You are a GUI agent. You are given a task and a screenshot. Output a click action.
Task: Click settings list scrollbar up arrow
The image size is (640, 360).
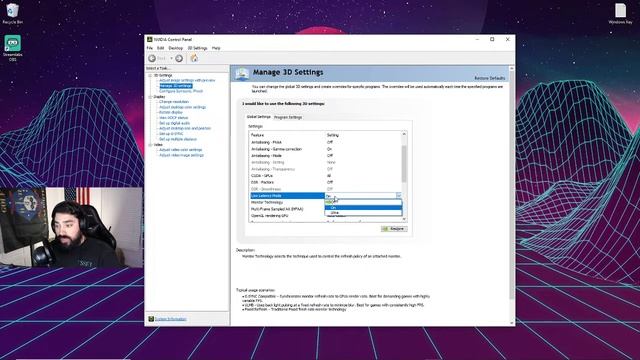pos(404,134)
